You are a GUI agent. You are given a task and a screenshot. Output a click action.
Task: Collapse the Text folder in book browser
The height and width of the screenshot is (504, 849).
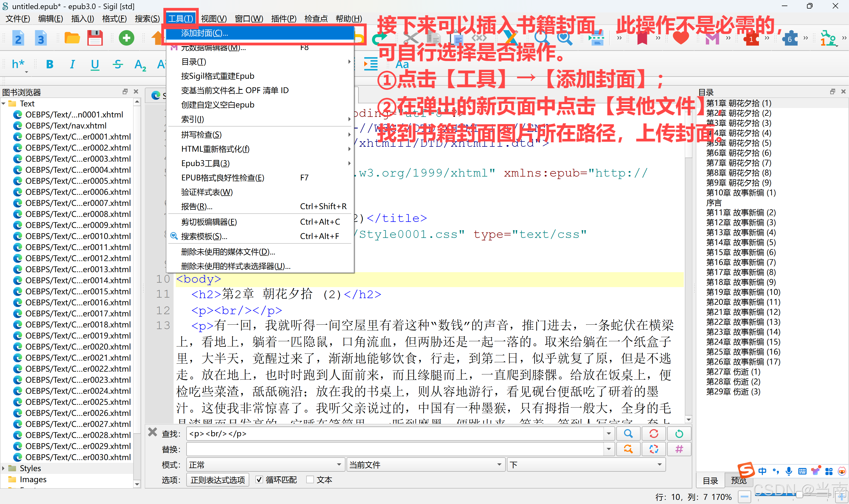click(x=4, y=104)
